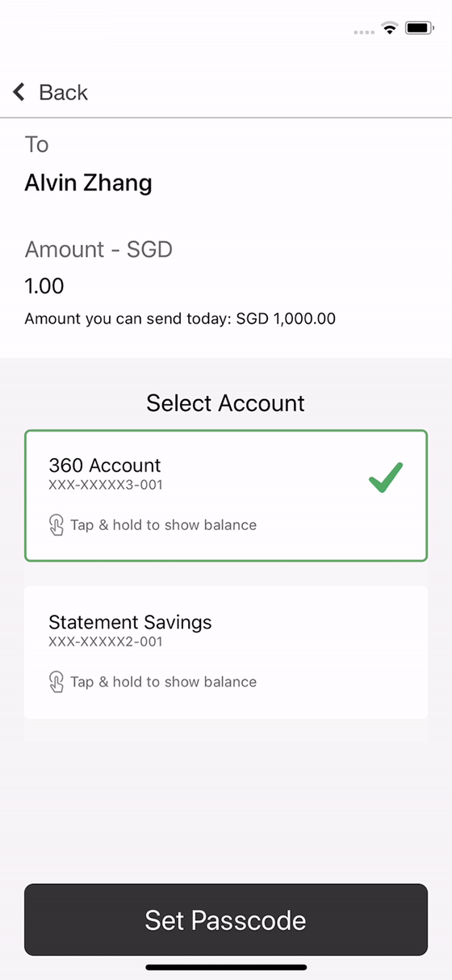Tap Statement Savings 'Tap & hold to show balance' text
The image size is (452, 980).
(x=163, y=682)
